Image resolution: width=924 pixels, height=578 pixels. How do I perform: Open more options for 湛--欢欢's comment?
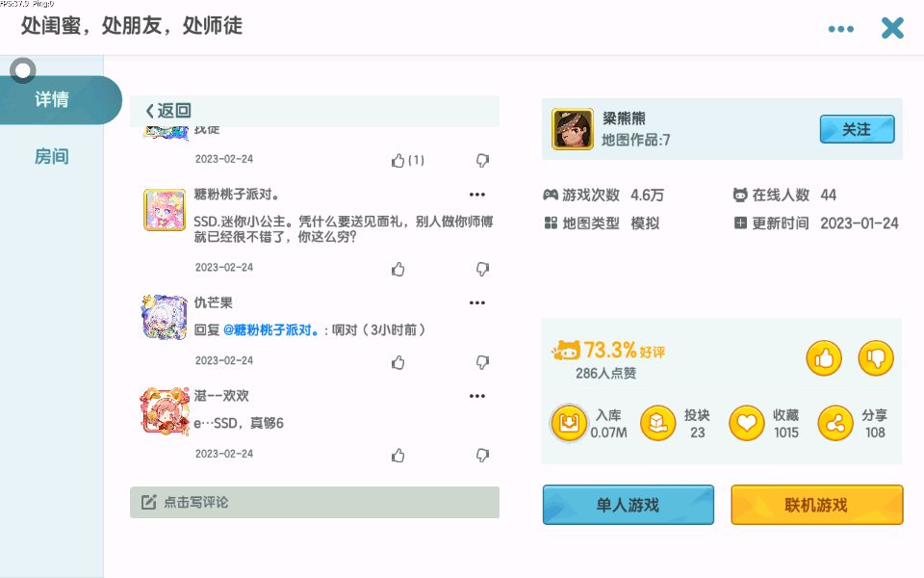click(477, 396)
